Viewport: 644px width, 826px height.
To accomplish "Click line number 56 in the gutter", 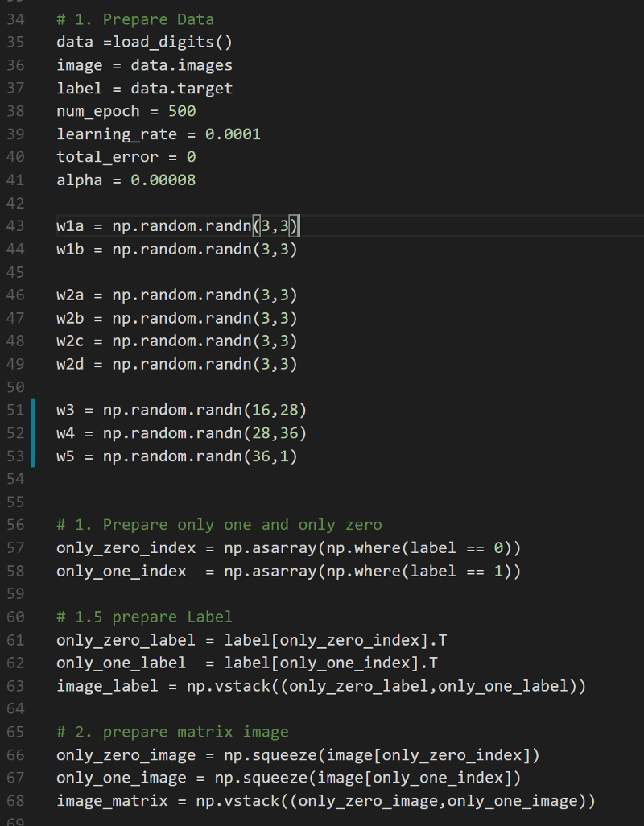I will tap(16, 525).
